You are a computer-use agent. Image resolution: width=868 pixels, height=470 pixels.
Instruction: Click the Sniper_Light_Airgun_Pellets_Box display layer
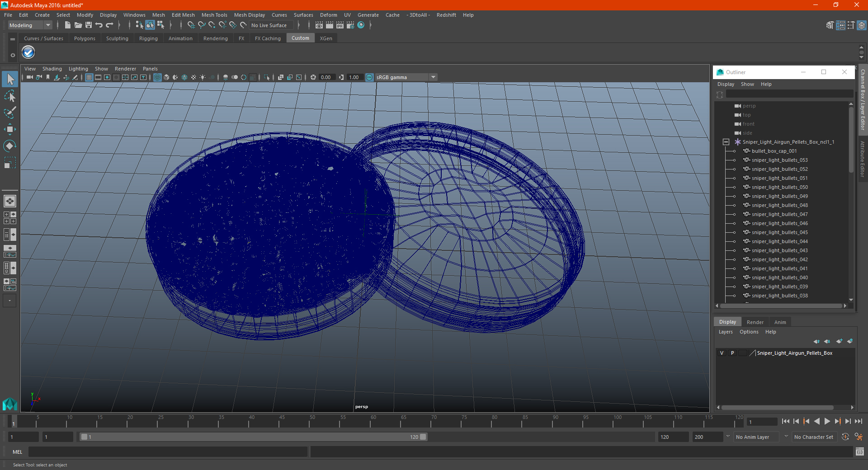pos(794,353)
